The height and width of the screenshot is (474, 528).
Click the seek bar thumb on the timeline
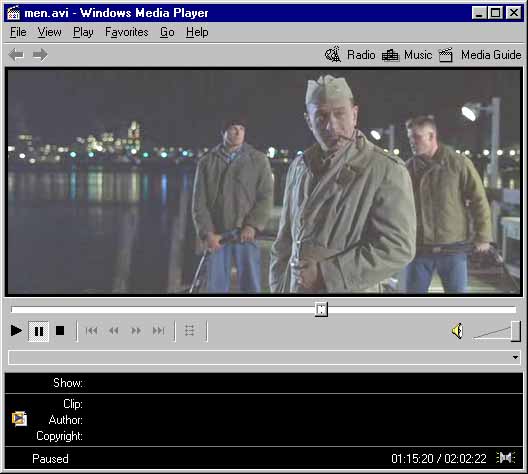(x=321, y=309)
